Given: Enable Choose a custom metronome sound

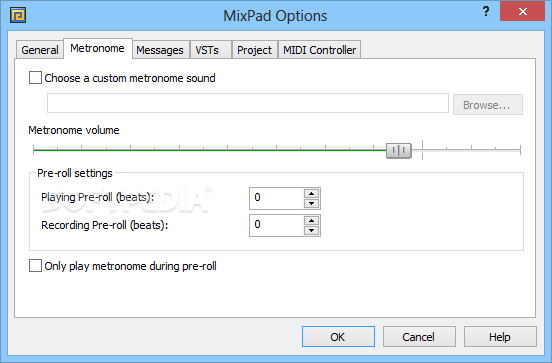Looking at the screenshot, I should pos(35,78).
